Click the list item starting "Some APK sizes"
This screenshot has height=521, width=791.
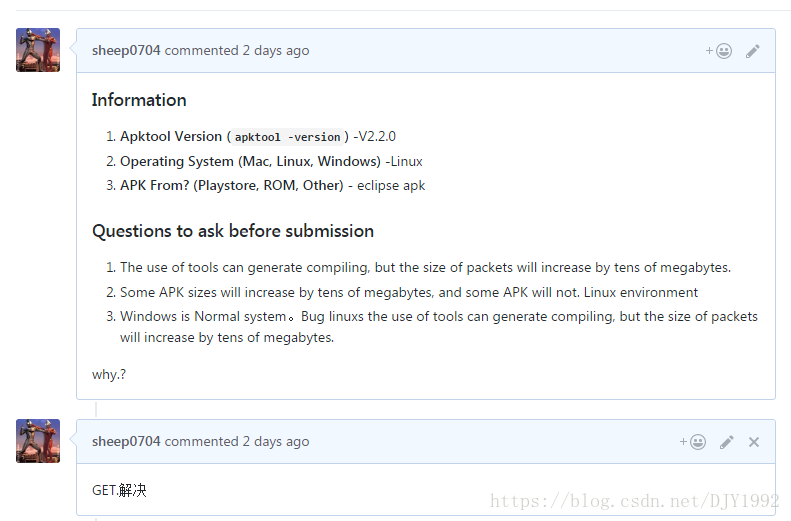point(409,292)
